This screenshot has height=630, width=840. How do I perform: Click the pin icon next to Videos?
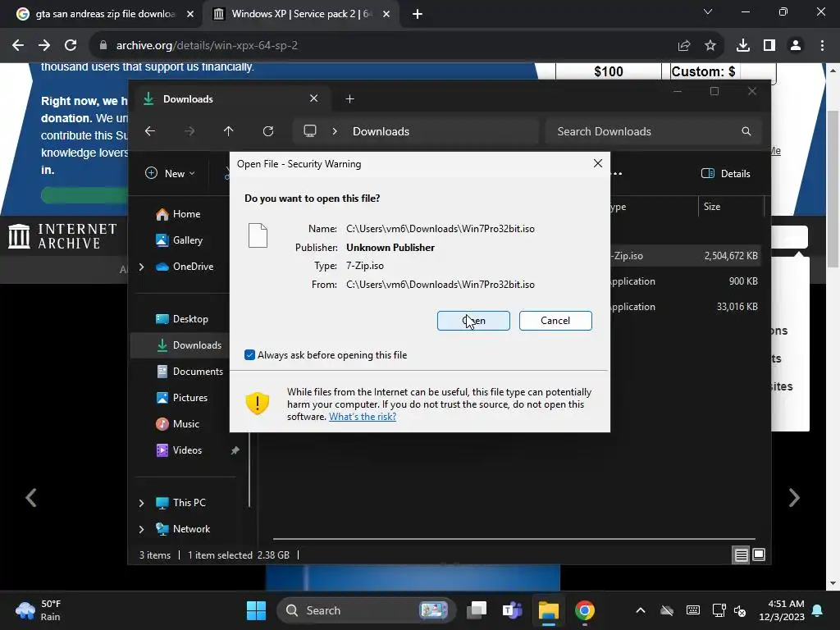[235, 450]
